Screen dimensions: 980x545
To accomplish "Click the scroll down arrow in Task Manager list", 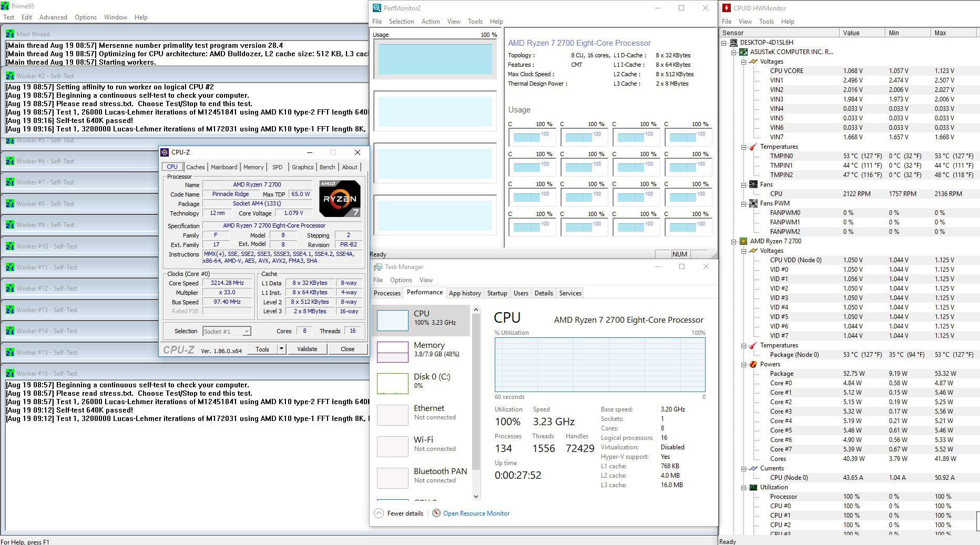I will point(476,496).
